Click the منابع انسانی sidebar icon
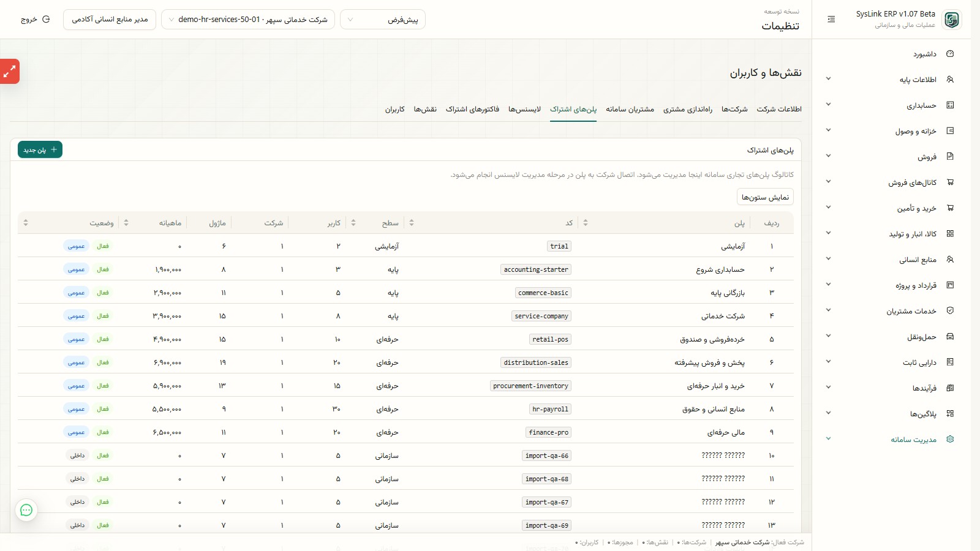 [950, 260]
